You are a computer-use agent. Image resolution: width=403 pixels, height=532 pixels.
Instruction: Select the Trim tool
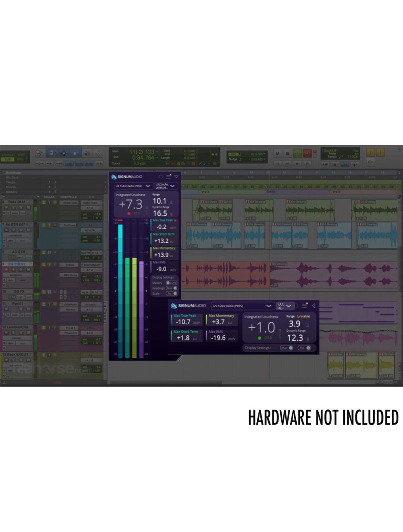(52, 153)
